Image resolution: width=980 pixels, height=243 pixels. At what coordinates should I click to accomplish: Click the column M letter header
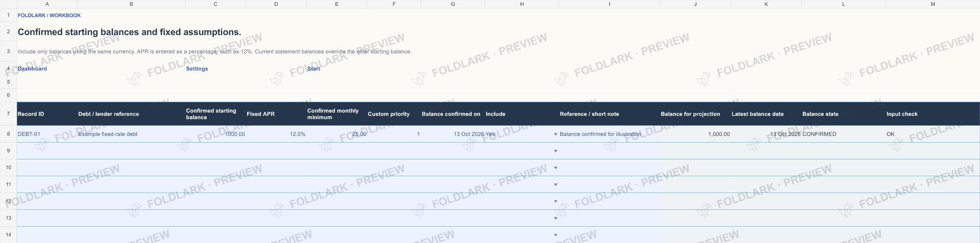pyautogui.click(x=932, y=4)
